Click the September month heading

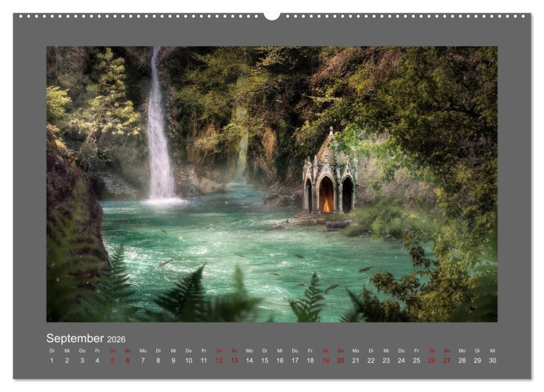[75, 338]
